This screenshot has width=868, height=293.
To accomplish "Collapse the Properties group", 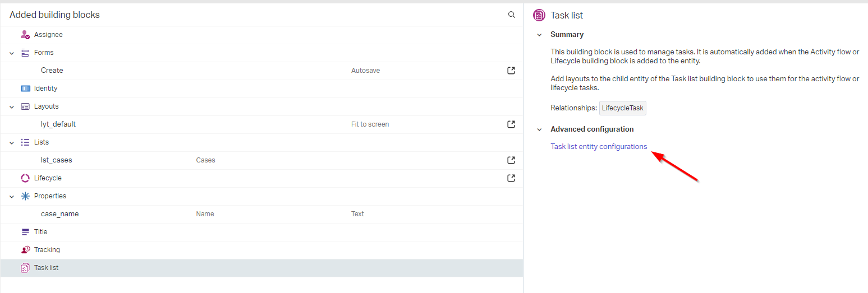I will coord(12,196).
